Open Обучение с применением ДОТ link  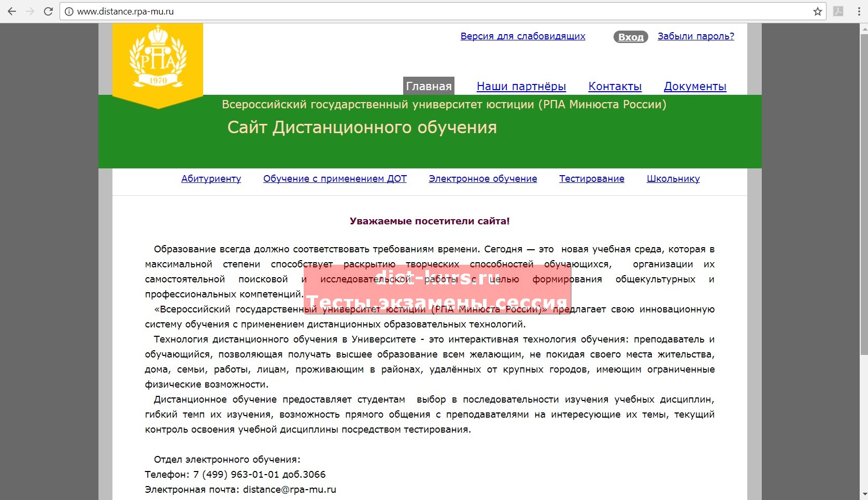point(335,179)
